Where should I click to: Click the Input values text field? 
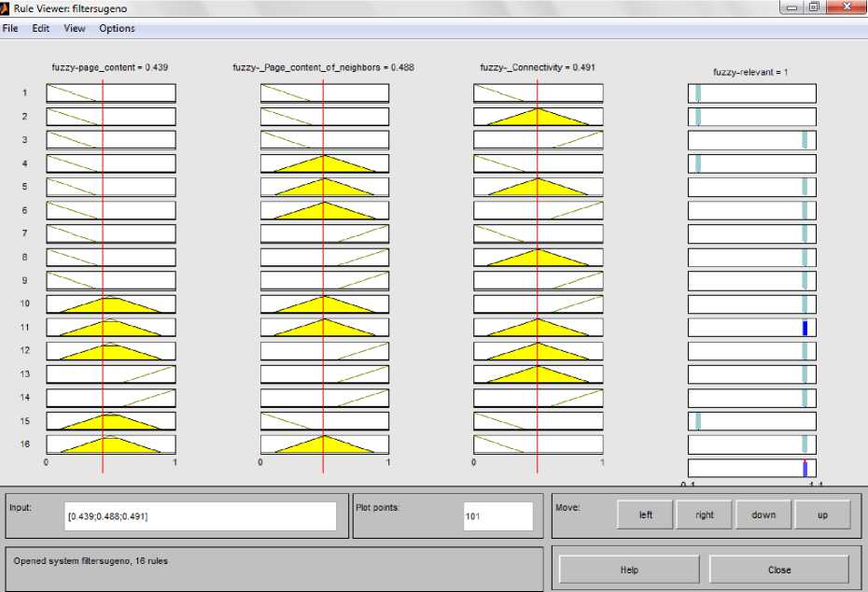point(199,515)
